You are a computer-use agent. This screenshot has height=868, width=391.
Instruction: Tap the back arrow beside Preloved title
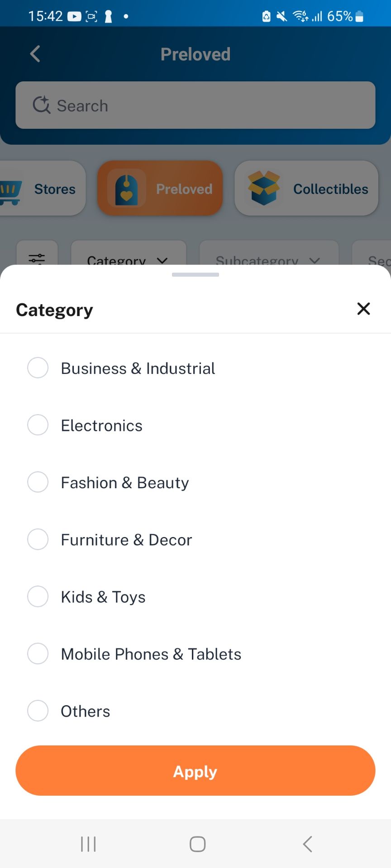click(x=35, y=54)
